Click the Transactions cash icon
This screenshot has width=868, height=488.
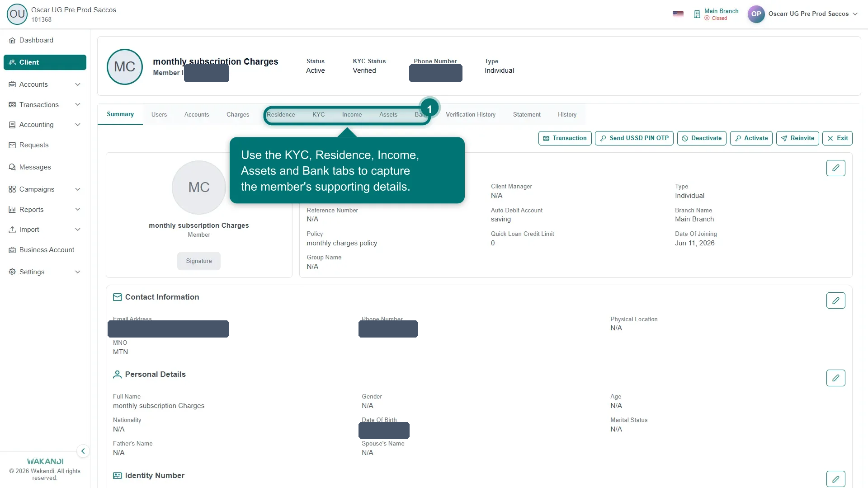(x=12, y=105)
